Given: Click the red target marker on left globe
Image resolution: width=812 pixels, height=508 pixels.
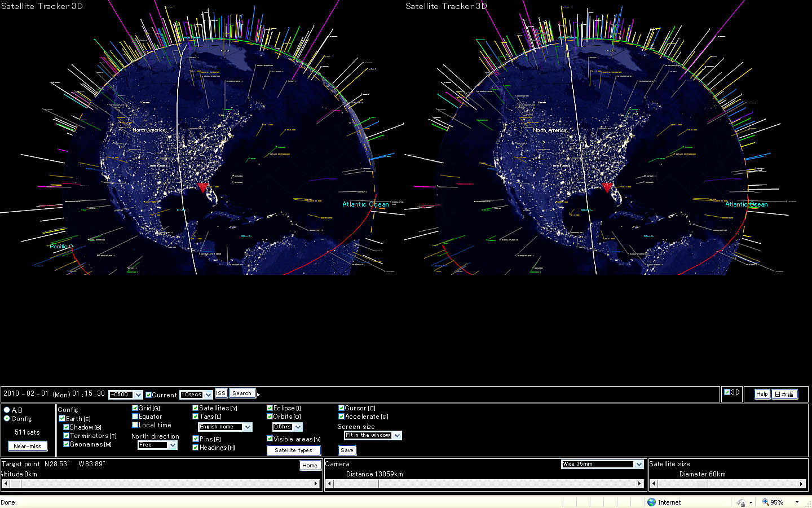Looking at the screenshot, I should click(204, 187).
